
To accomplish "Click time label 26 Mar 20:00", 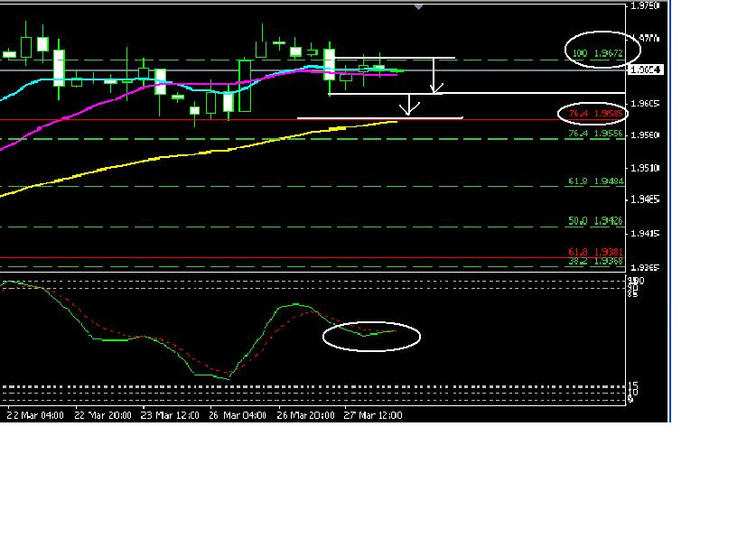I will click(x=305, y=415).
